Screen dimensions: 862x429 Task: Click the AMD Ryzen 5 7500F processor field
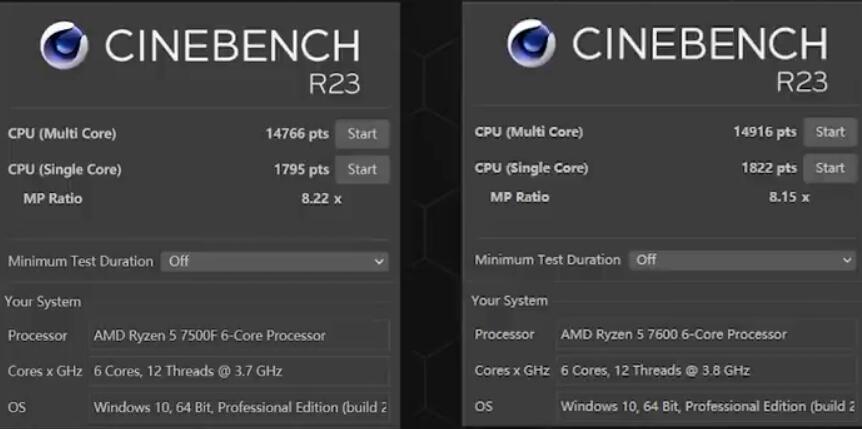click(x=239, y=336)
